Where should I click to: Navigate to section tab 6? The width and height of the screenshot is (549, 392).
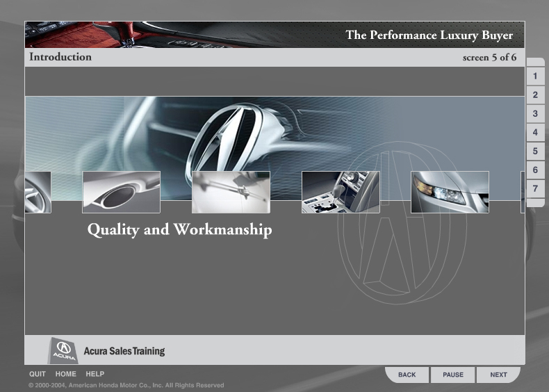click(535, 170)
